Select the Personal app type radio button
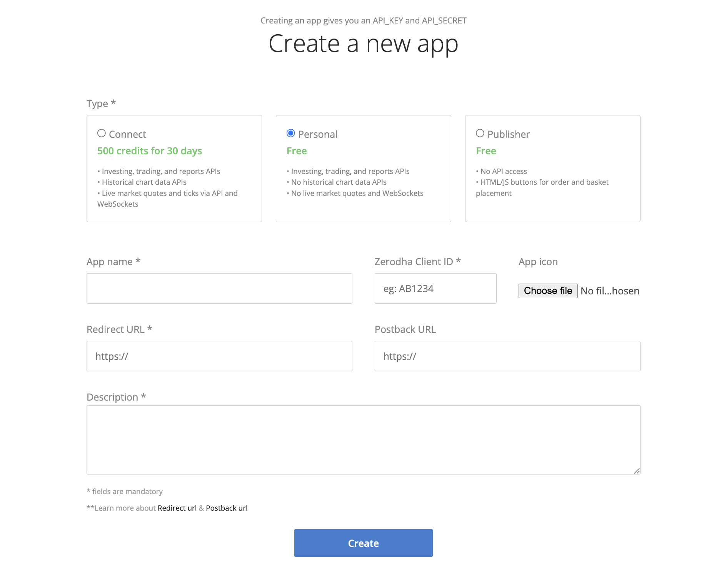The image size is (704, 588). [291, 133]
